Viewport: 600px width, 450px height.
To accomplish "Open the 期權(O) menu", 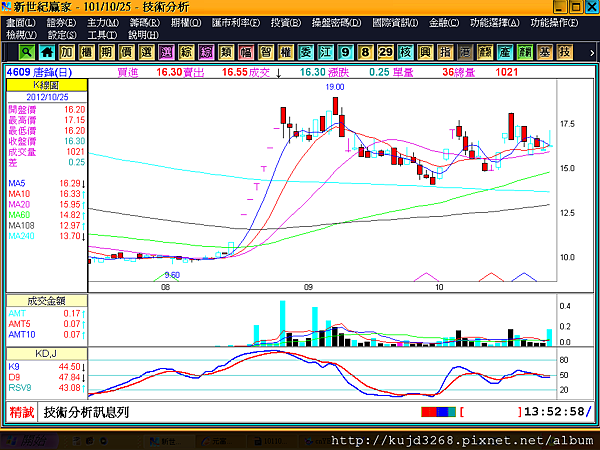I will click(x=186, y=23).
